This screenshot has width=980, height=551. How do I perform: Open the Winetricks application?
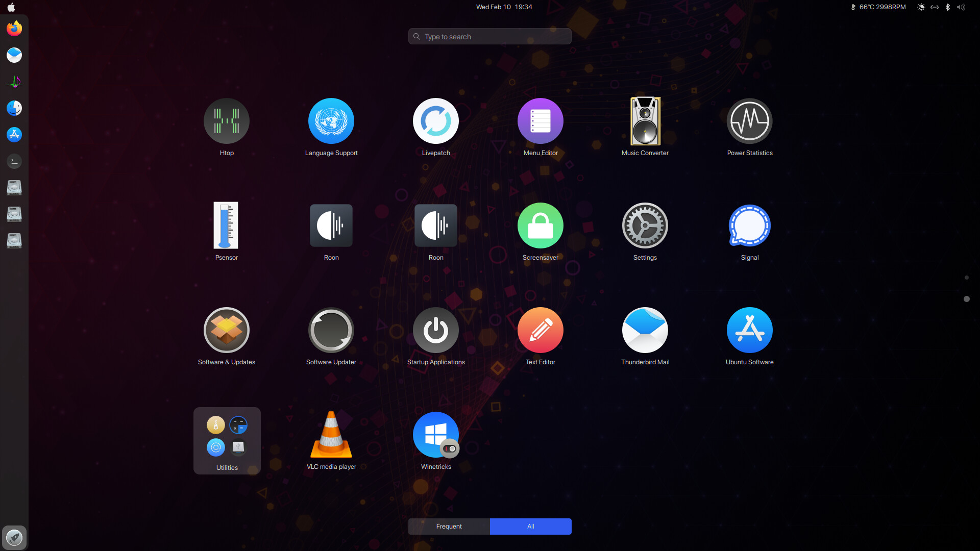[x=435, y=435]
